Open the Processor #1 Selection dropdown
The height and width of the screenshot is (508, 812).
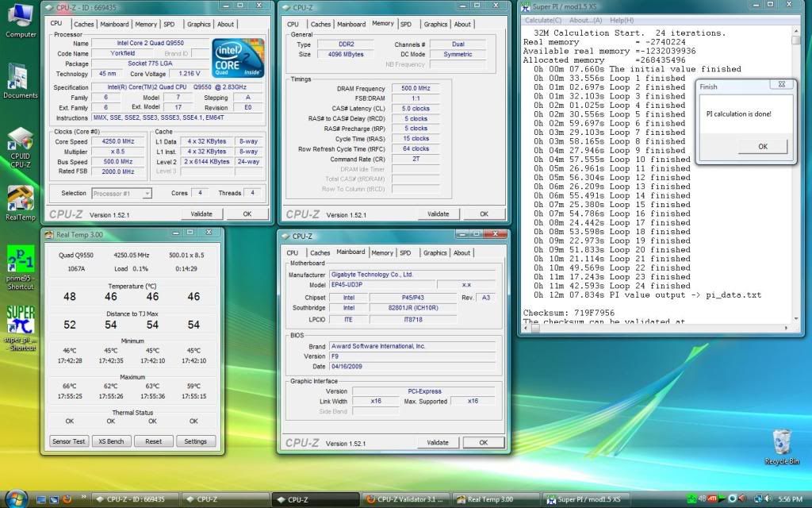pos(121,194)
